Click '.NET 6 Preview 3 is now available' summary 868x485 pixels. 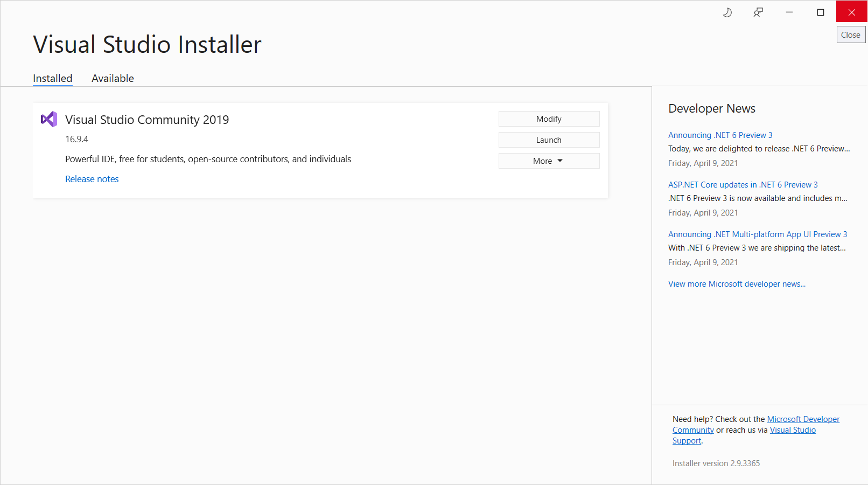click(758, 198)
